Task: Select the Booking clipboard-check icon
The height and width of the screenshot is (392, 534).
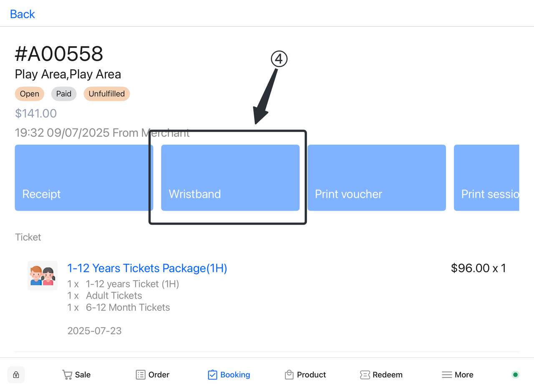Action: pos(212,374)
